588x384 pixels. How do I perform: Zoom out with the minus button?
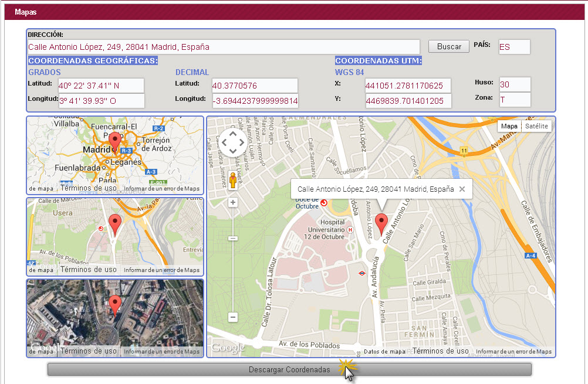(233, 317)
